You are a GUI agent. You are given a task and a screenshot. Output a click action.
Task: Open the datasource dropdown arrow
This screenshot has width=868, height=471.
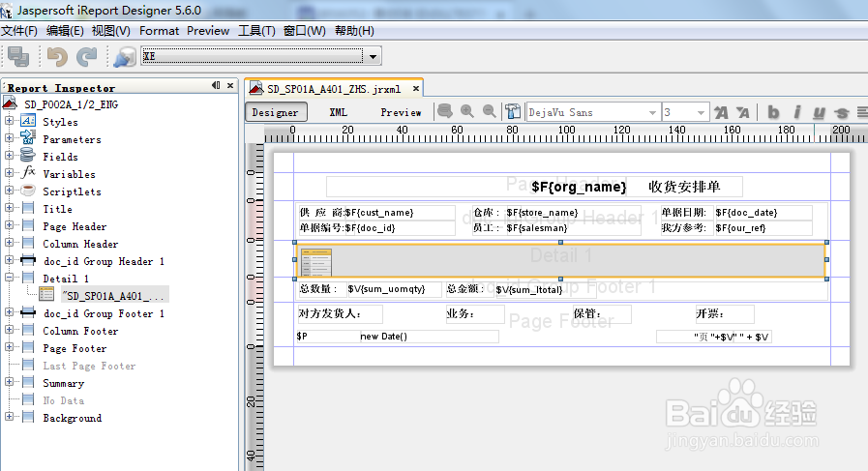[374, 56]
